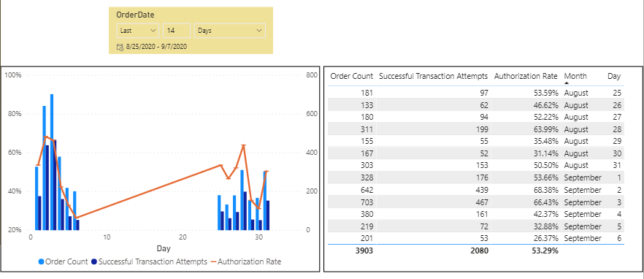Image resolution: width=644 pixels, height=279 pixels.
Task: Sort by Successful Transaction Attempts header
Action: point(433,76)
